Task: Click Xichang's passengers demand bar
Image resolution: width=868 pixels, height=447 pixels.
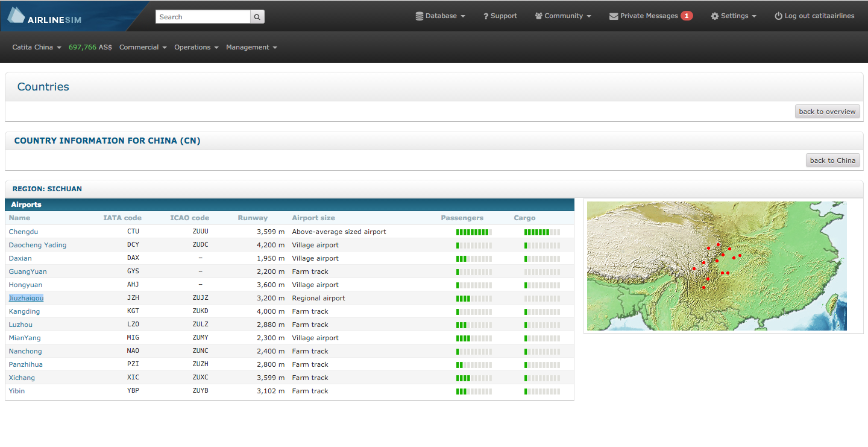Action: [474, 378]
